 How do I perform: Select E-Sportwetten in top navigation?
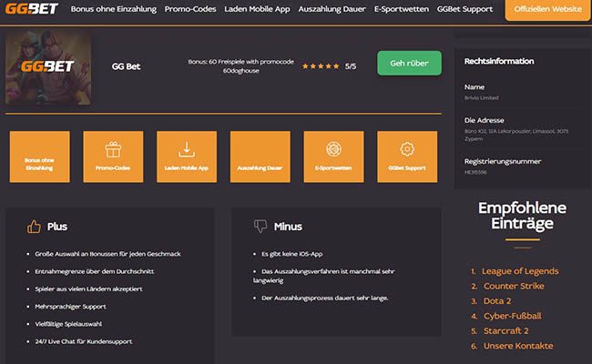point(402,9)
